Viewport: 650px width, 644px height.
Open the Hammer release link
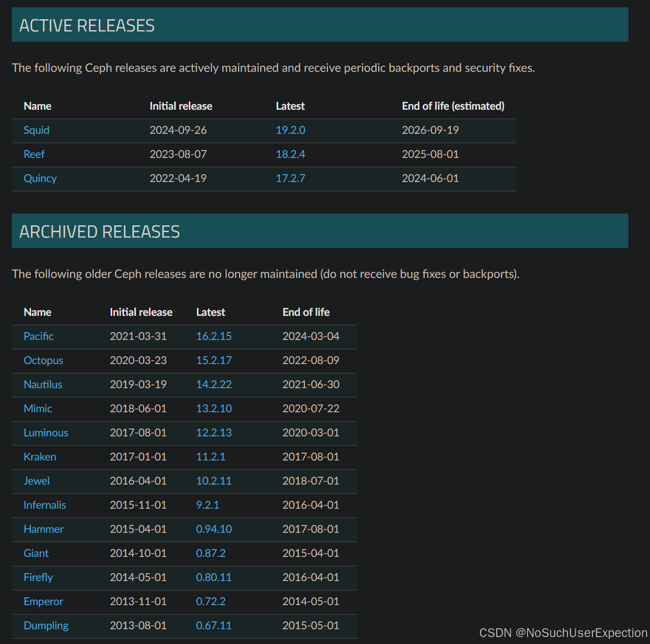click(x=43, y=529)
